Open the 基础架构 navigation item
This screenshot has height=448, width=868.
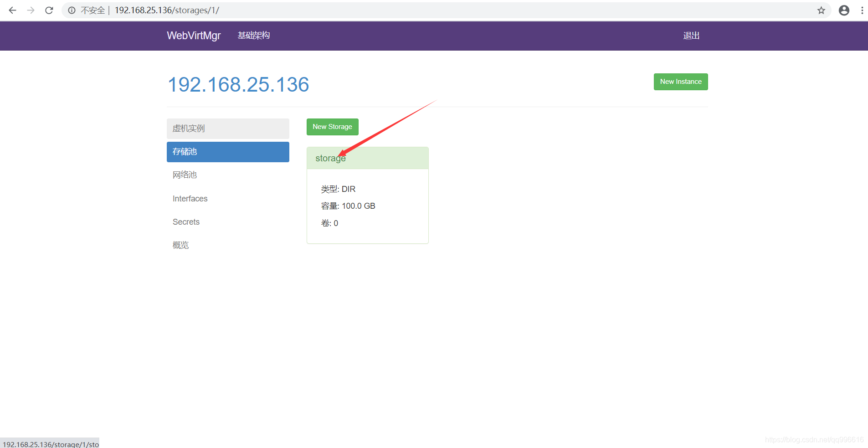254,36
